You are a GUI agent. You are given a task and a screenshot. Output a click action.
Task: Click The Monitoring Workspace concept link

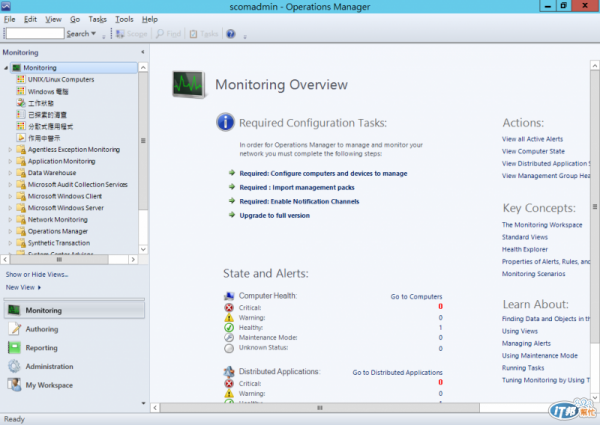tap(542, 225)
